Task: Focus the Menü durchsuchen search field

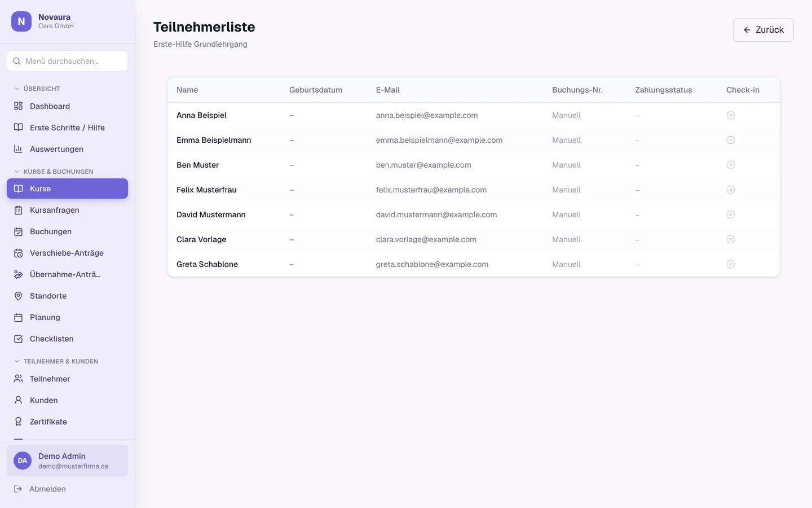Action: click(x=67, y=61)
